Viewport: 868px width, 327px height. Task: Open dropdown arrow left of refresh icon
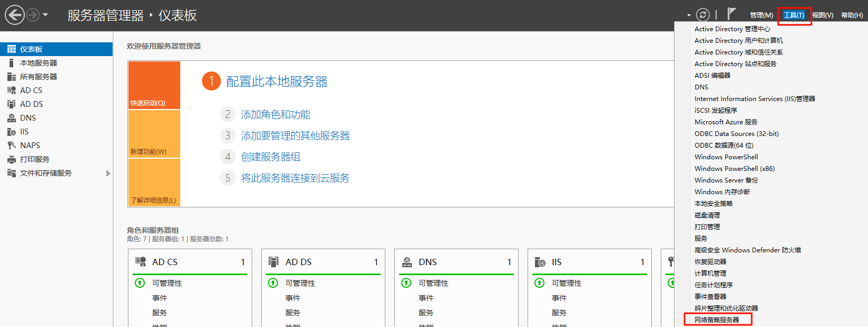coord(689,15)
